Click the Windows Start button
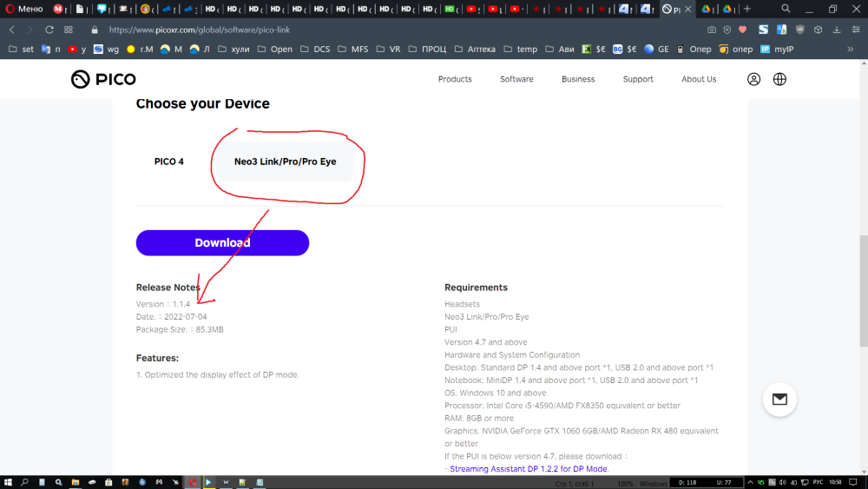 tap(8, 482)
